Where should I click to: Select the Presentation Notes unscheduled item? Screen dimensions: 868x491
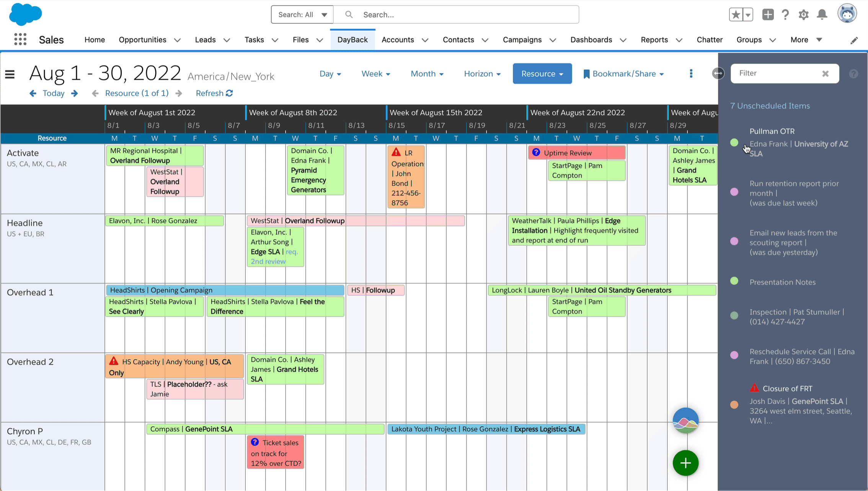tap(782, 282)
